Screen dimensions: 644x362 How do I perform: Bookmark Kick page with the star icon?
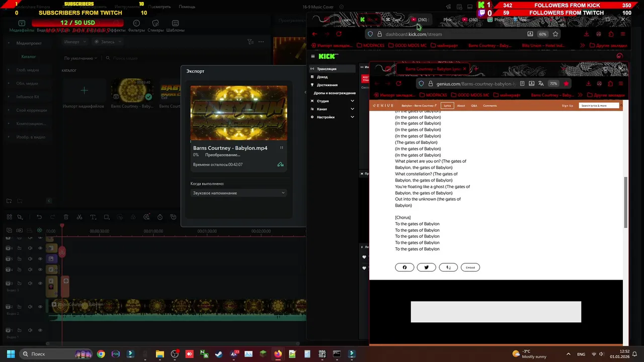pyautogui.click(x=555, y=34)
